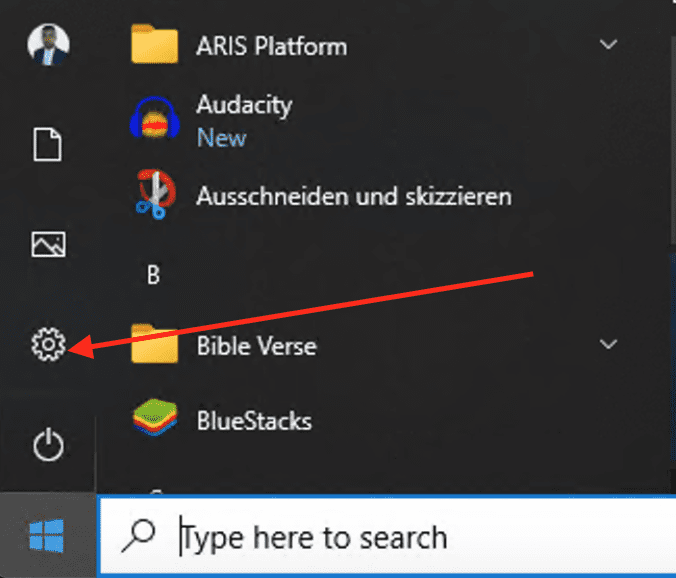The image size is (676, 578).
Task: Expand the Bible Verse folder chevron
Action: pyautogui.click(x=607, y=345)
